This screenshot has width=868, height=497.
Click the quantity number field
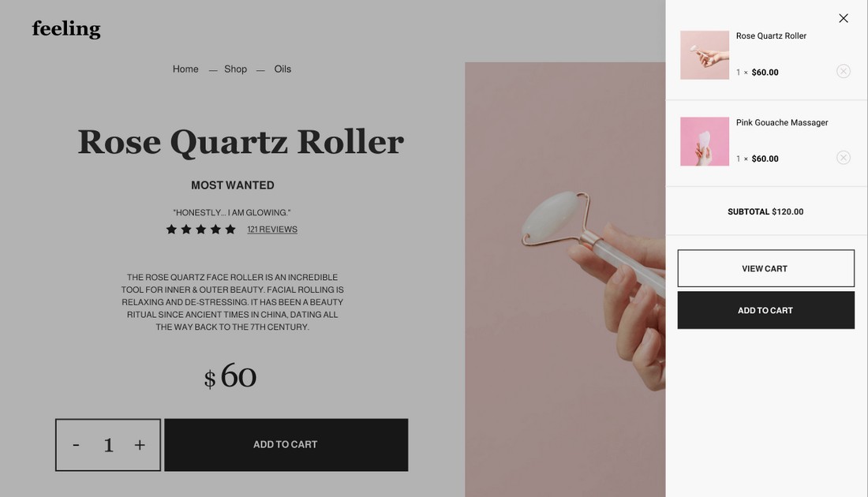pos(109,444)
